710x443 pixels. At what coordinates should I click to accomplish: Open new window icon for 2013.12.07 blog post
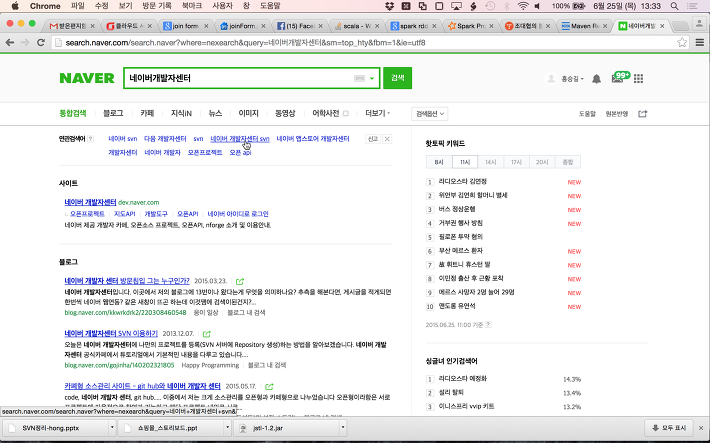click(x=206, y=334)
